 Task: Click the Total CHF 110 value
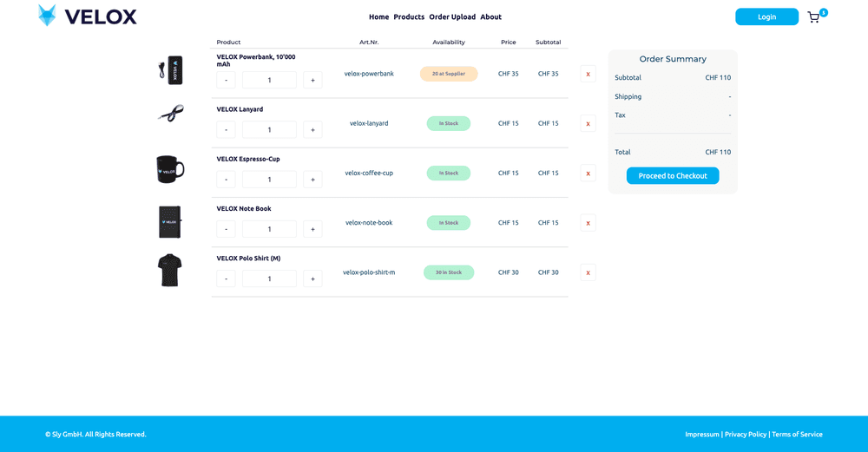click(x=718, y=152)
